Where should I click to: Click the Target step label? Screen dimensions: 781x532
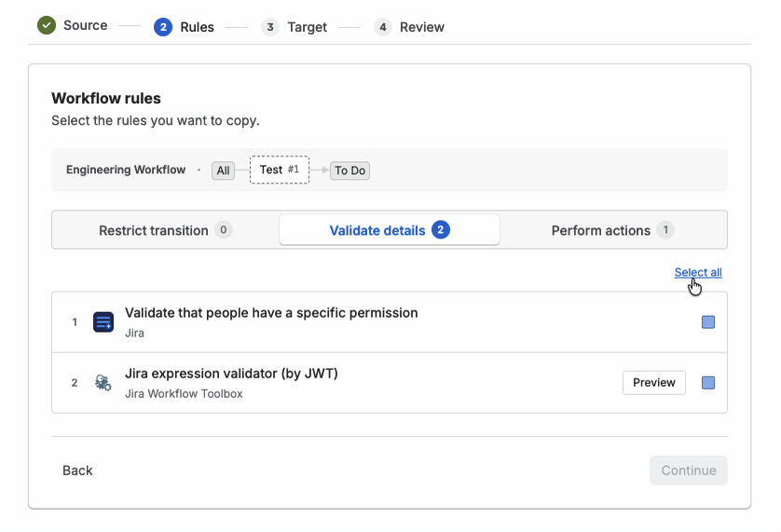coord(308,27)
